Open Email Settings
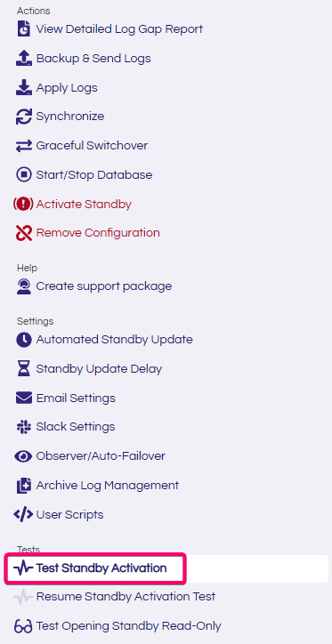 pos(66,398)
